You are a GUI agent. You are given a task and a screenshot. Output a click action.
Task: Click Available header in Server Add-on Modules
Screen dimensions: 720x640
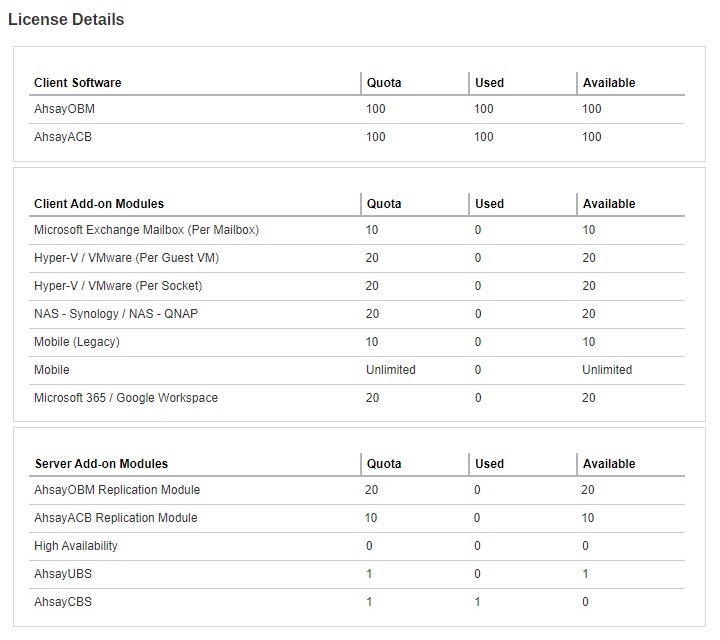tap(609, 464)
